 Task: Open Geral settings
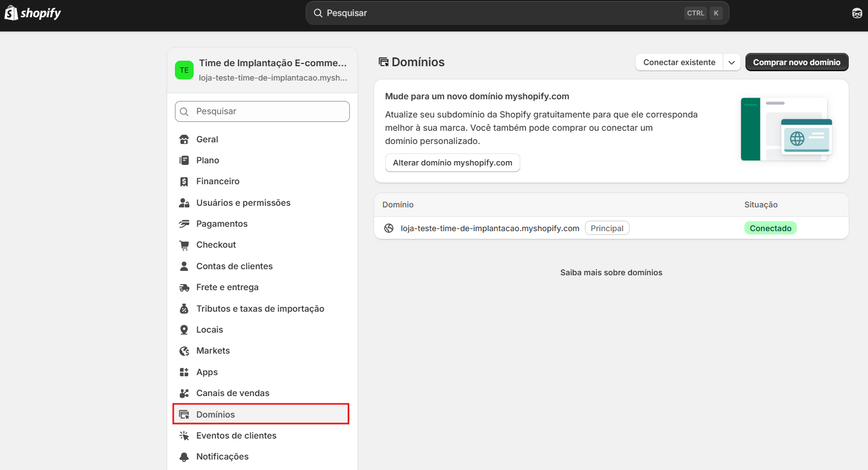coord(262,140)
